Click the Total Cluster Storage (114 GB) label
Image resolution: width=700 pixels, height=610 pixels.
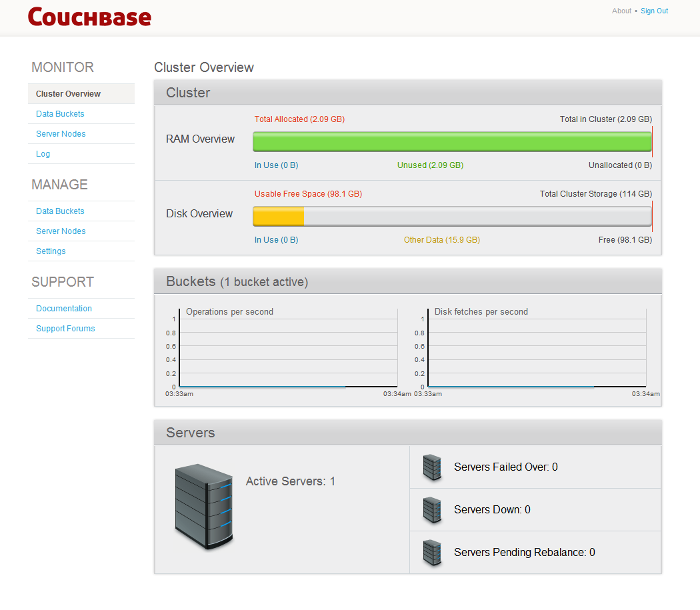pos(596,194)
